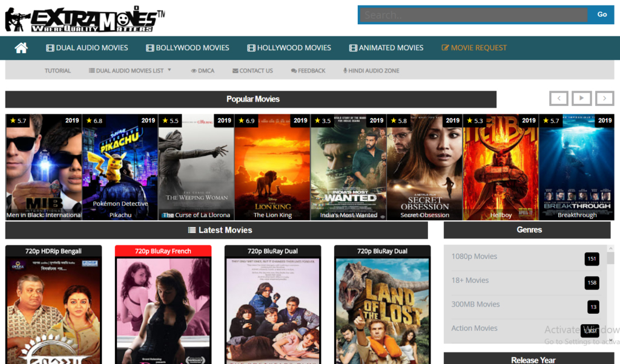Click the 13 count badge
The height and width of the screenshot is (364, 620).
click(593, 307)
